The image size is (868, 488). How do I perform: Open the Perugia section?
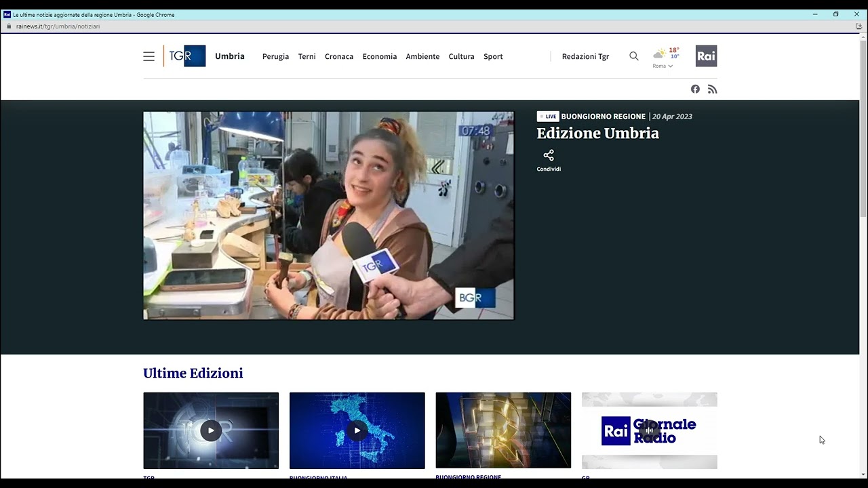(x=275, y=56)
